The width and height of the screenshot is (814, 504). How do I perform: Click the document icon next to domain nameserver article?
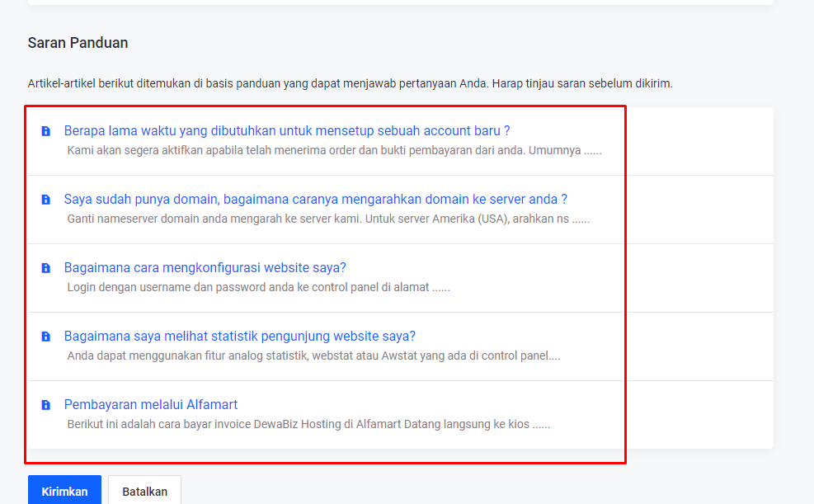[46, 200]
